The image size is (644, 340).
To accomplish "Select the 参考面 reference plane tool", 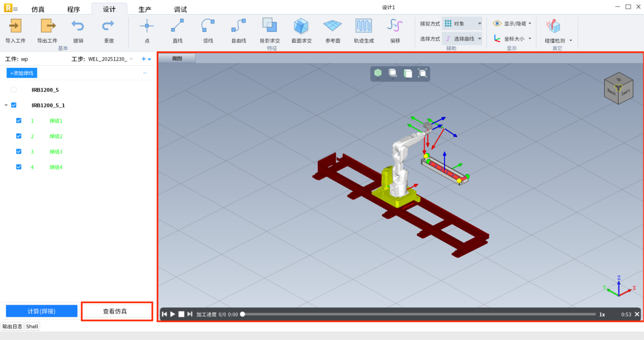I will [332, 26].
